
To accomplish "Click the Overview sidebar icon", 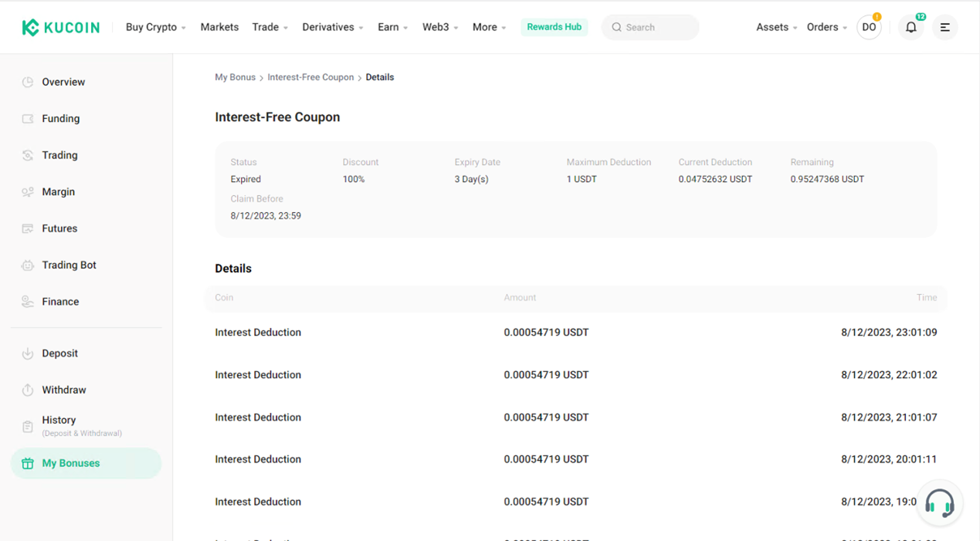I will click(x=28, y=82).
